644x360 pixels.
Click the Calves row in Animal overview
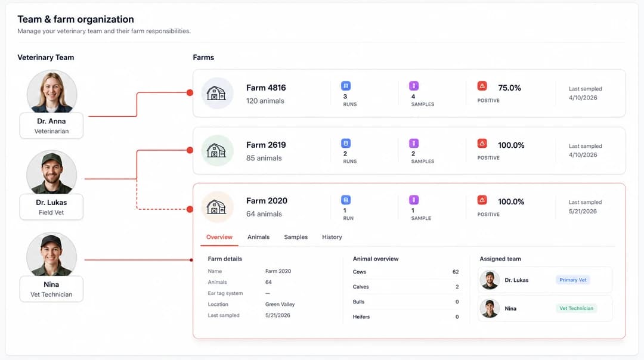[x=406, y=287]
